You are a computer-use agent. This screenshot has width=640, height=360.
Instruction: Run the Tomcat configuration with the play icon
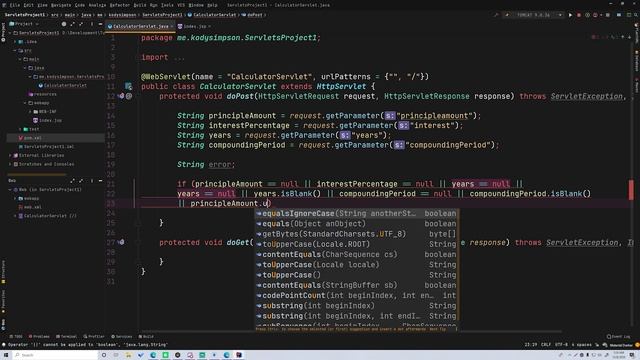click(570, 15)
